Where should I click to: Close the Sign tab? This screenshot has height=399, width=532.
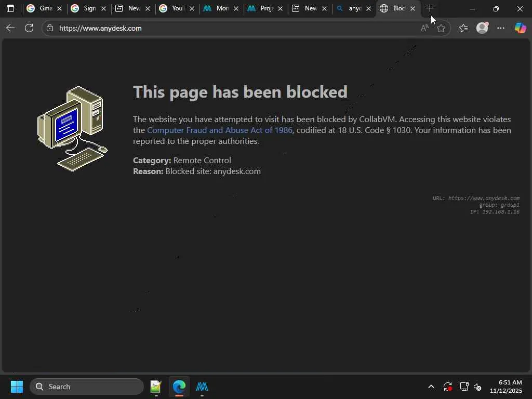click(103, 8)
